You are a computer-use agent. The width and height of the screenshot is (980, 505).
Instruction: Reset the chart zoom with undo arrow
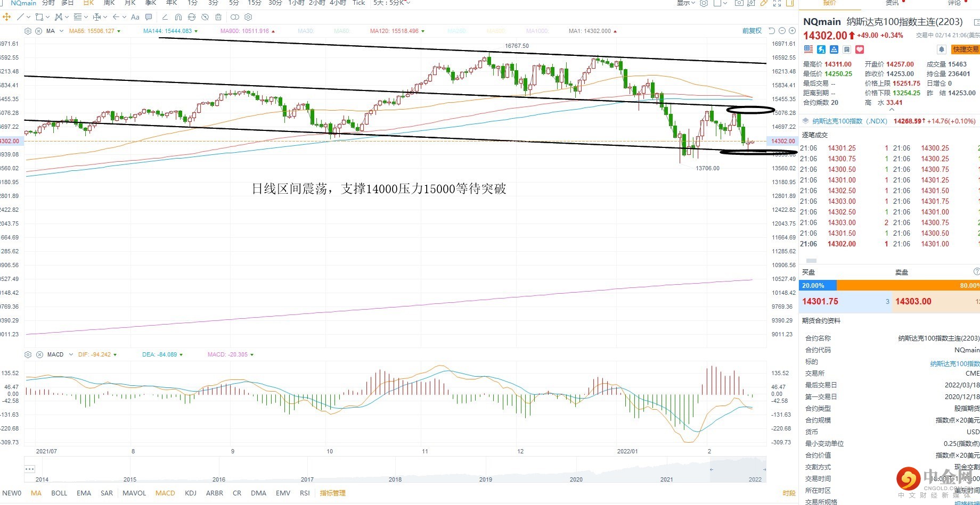772,31
